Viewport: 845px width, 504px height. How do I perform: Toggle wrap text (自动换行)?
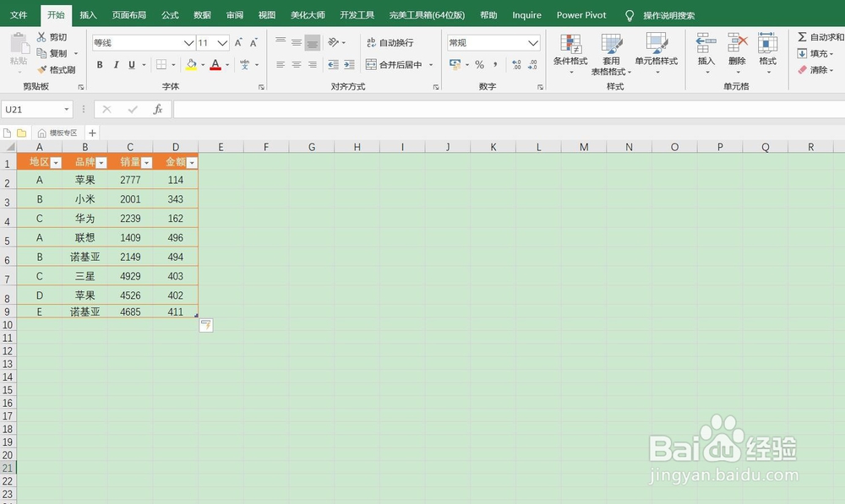394,42
